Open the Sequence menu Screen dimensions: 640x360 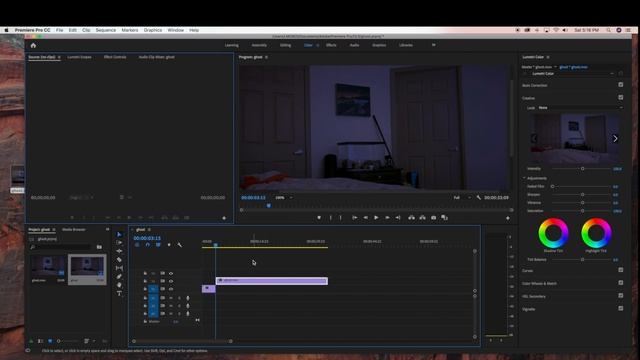(x=106, y=30)
